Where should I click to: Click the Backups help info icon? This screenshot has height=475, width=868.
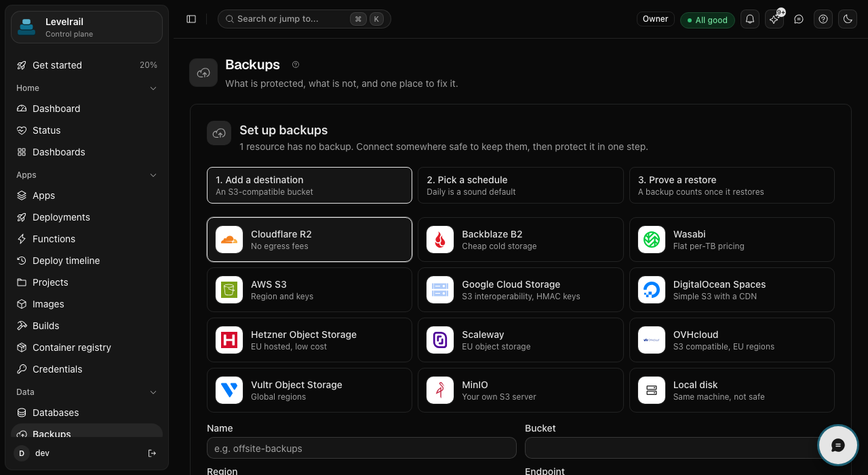pyautogui.click(x=296, y=64)
